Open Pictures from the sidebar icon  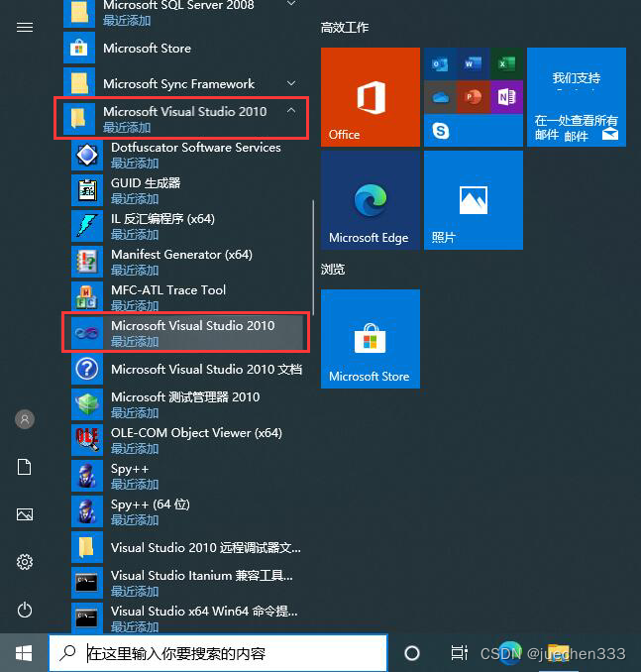(x=25, y=514)
